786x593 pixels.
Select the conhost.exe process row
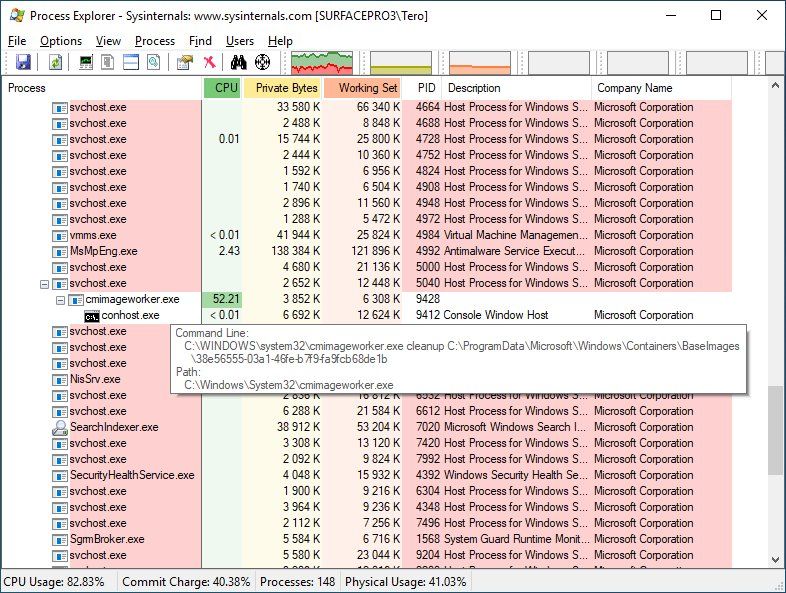(x=367, y=315)
